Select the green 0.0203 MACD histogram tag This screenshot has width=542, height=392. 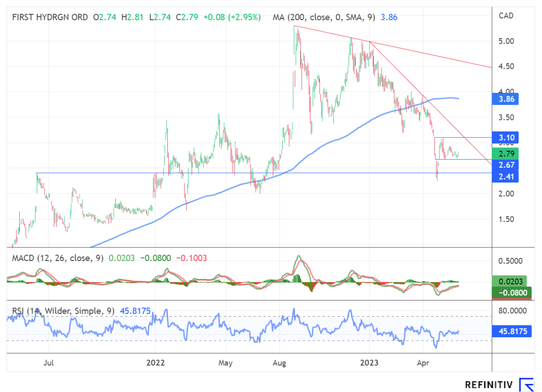pyautogui.click(x=512, y=281)
